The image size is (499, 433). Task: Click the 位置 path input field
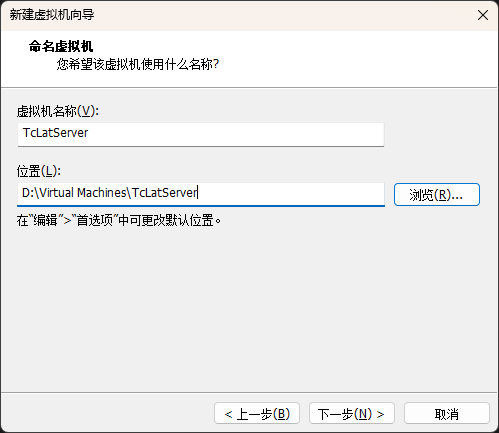click(201, 194)
